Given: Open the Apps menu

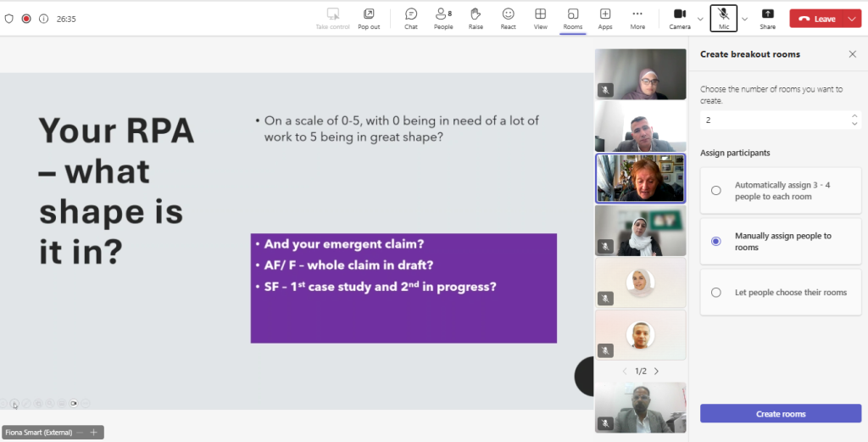Looking at the screenshot, I should pyautogui.click(x=605, y=18).
